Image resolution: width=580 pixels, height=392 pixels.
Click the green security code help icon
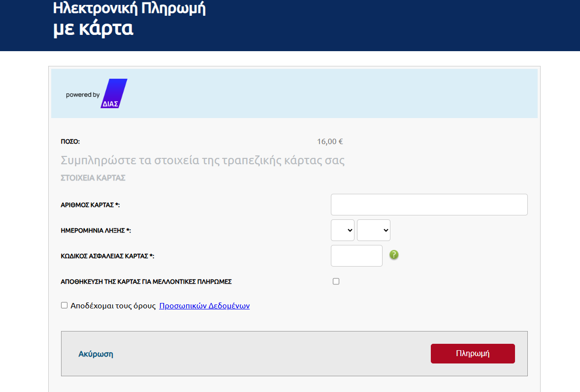(x=394, y=255)
